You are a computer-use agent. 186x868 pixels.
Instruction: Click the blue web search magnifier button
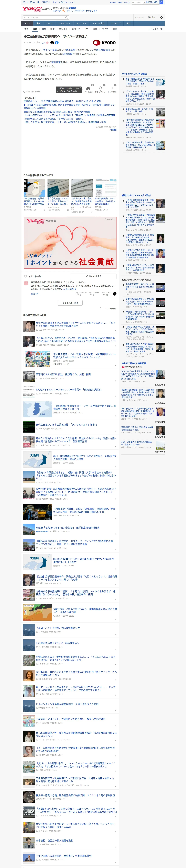tap(161, 2)
